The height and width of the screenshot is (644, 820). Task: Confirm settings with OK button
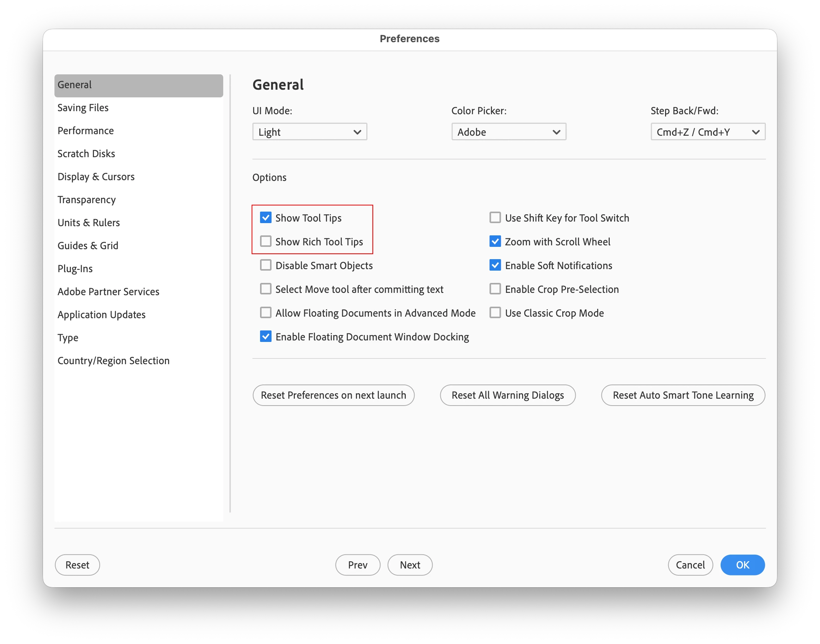(x=742, y=565)
